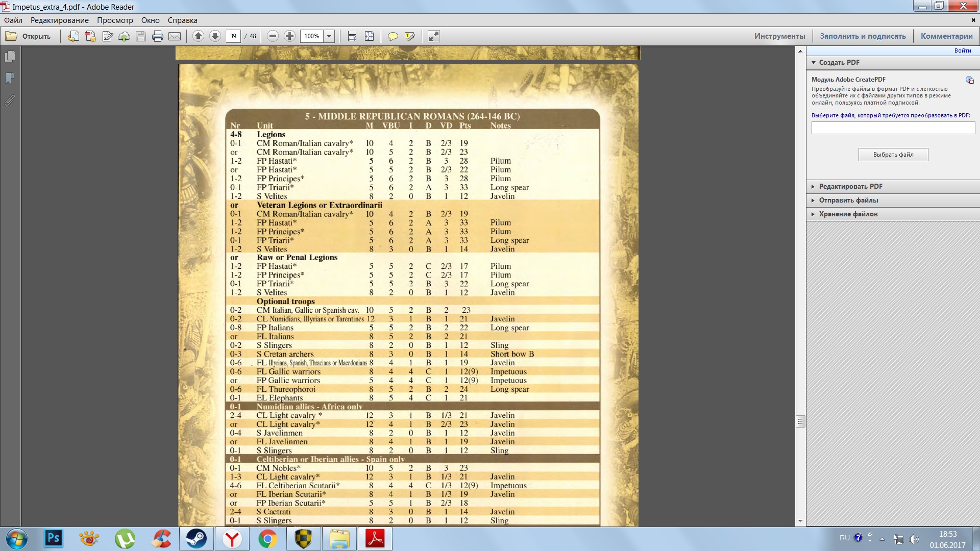Open the Windows Start menu
This screenshot has height=551, width=980.
coord(16,539)
